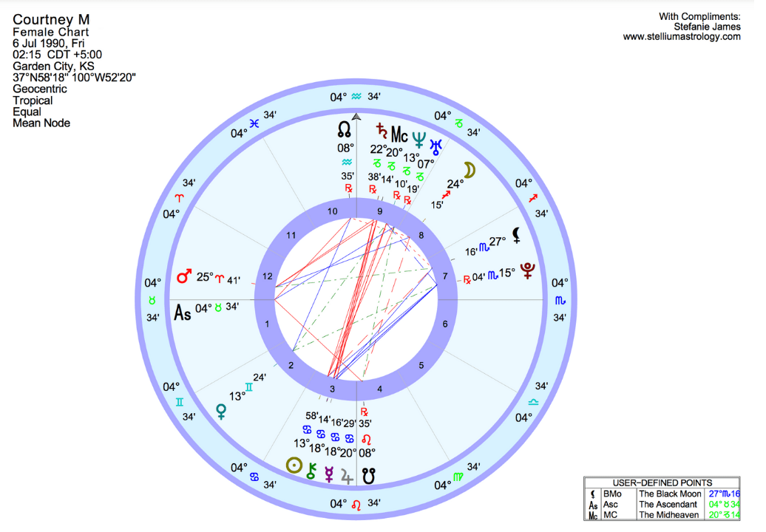Click the Pluto glyph near house 7
Screen dimensions: 766x532
pyautogui.click(x=527, y=271)
